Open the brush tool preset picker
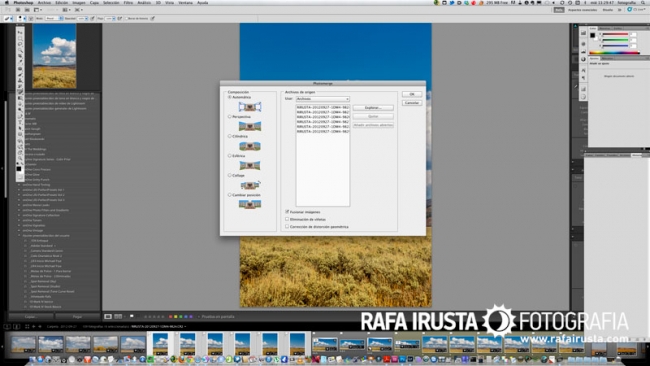Screen dimensions: 650x366 click(x=9, y=18)
